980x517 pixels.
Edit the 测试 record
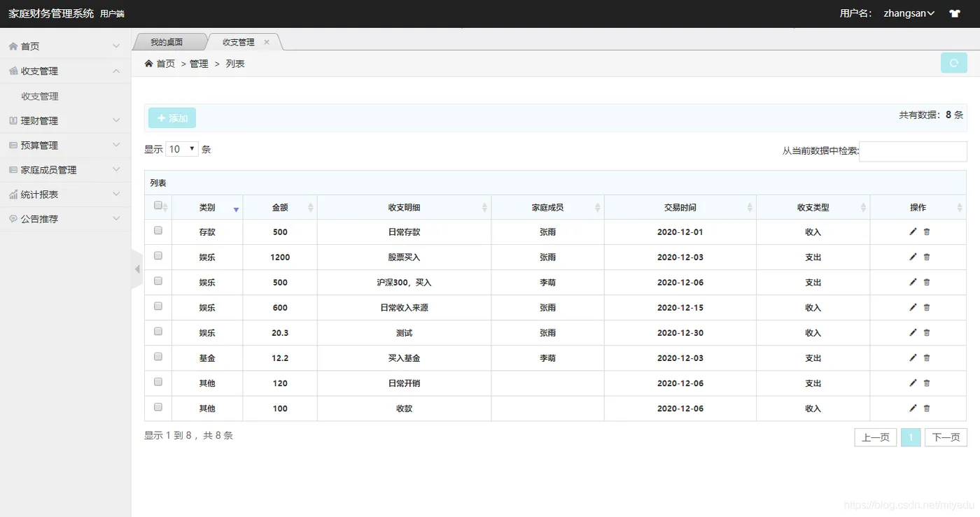913,332
